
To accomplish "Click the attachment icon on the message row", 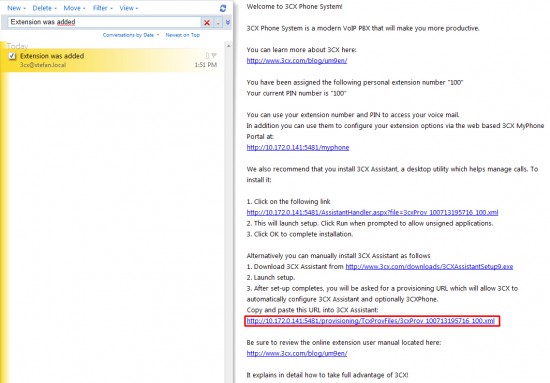I will 207,55.
